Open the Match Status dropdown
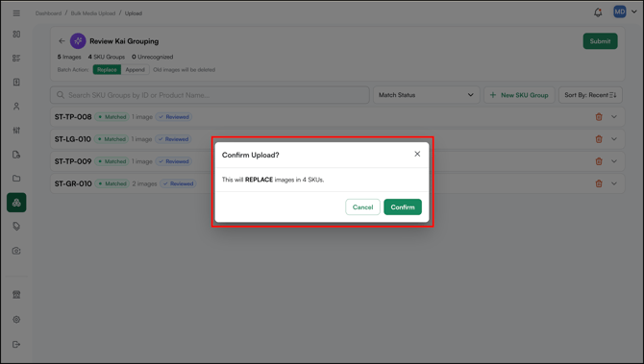The width and height of the screenshot is (644, 364). pyautogui.click(x=427, y=95)
